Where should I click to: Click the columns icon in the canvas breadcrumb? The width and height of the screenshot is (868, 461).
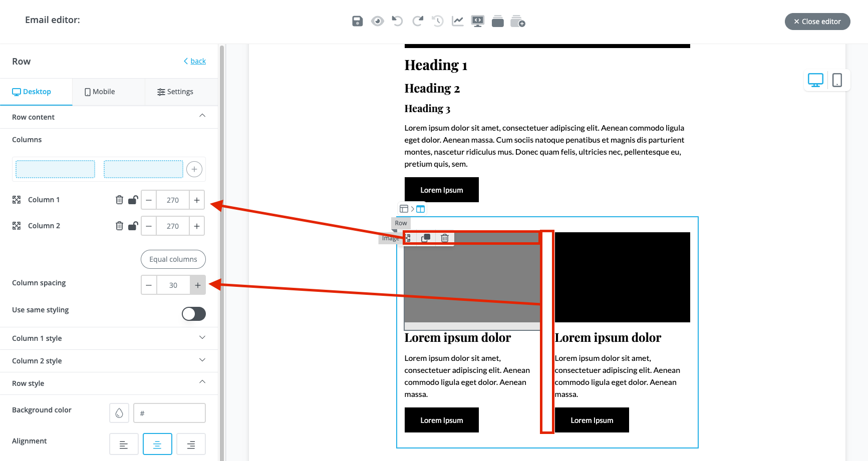421,209
